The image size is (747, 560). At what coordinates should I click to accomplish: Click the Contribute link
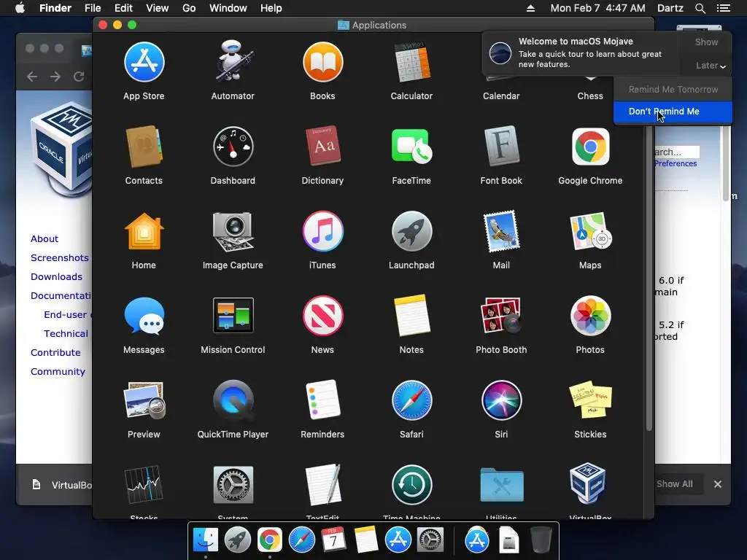55,353
